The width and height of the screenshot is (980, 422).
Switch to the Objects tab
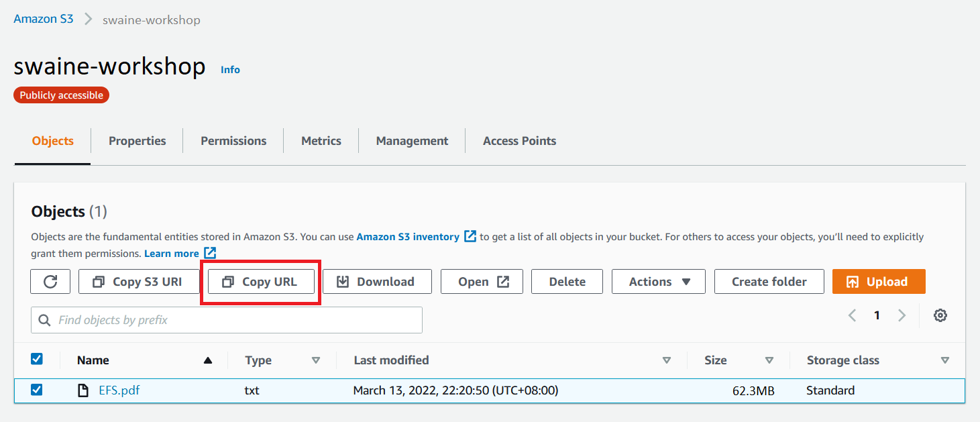53,141
